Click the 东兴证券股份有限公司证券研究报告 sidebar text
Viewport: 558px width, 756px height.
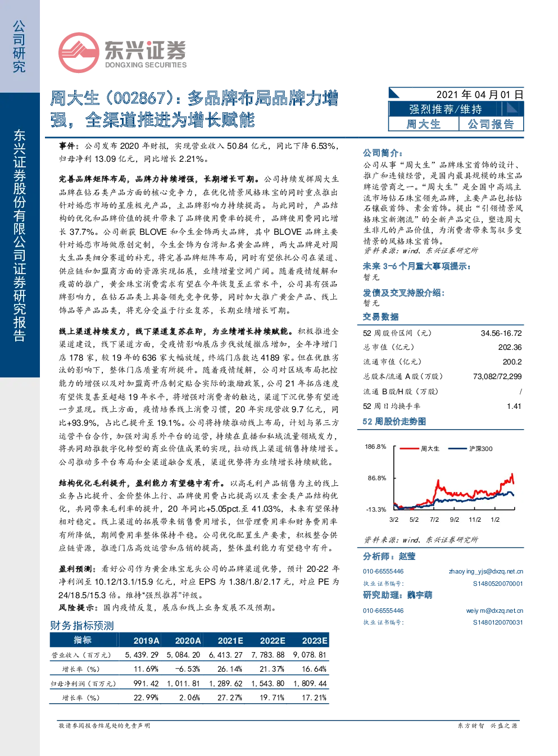[x=19, y=236]
